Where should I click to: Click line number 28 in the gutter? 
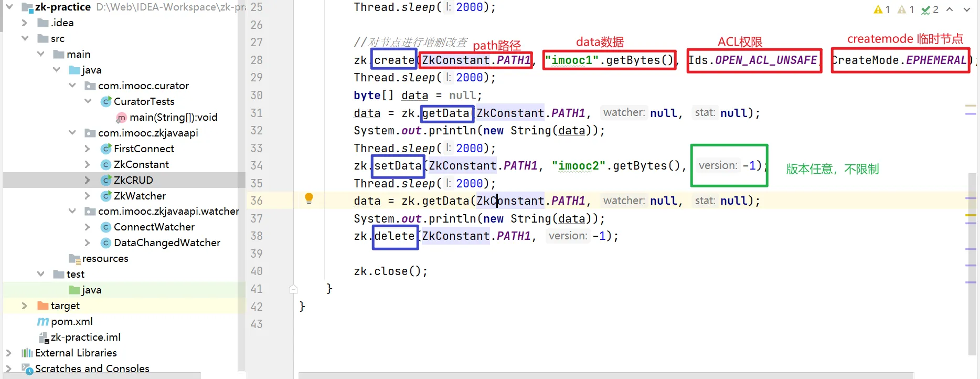pos(257,60)
